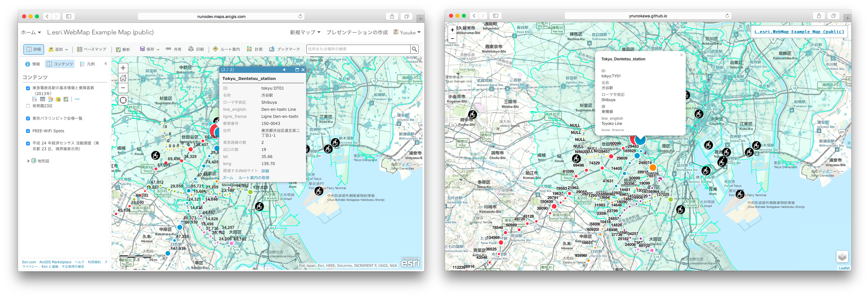
Task: Close the ArcGIS station popup
Action: click(x=303, y=70)
